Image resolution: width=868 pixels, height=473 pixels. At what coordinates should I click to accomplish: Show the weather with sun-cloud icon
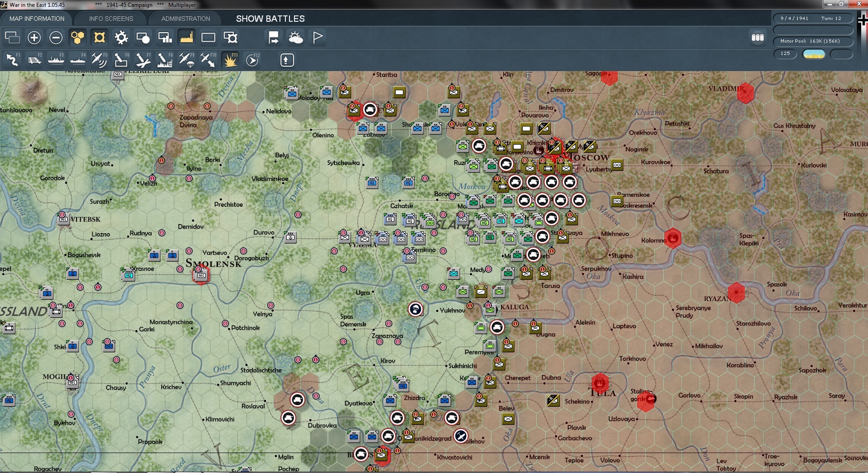[295, 37]
